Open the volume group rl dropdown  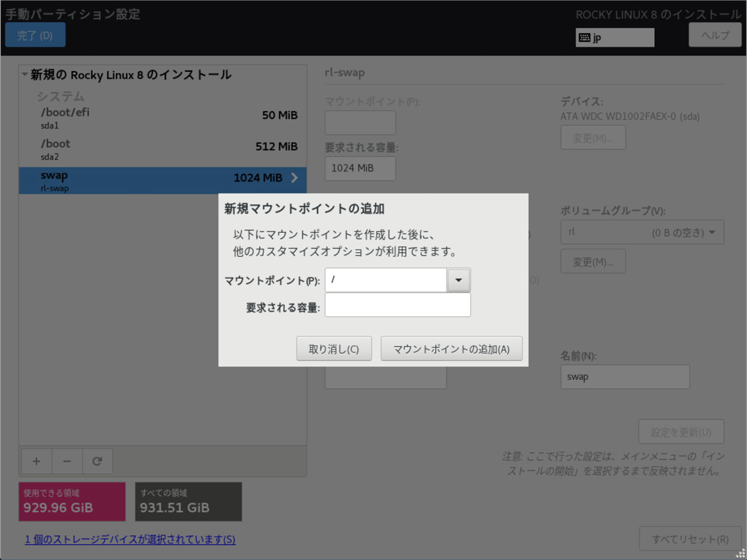click(642, 232)
